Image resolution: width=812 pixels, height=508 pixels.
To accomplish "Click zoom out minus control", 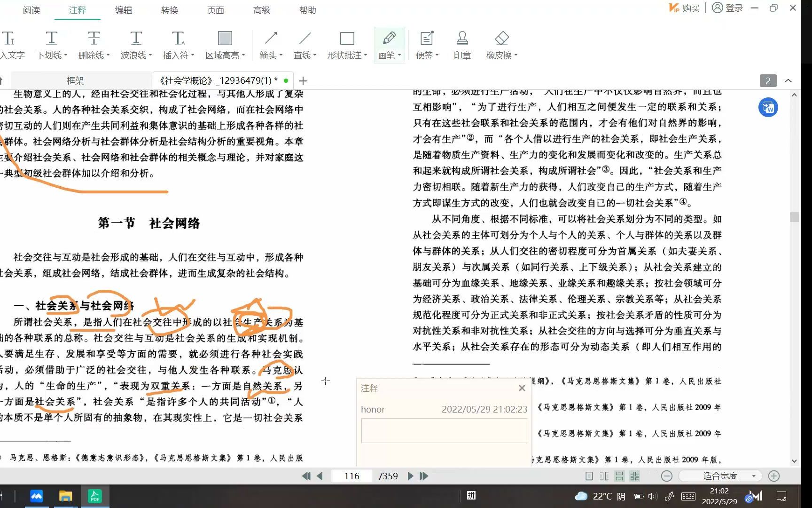I will (667, 476).
